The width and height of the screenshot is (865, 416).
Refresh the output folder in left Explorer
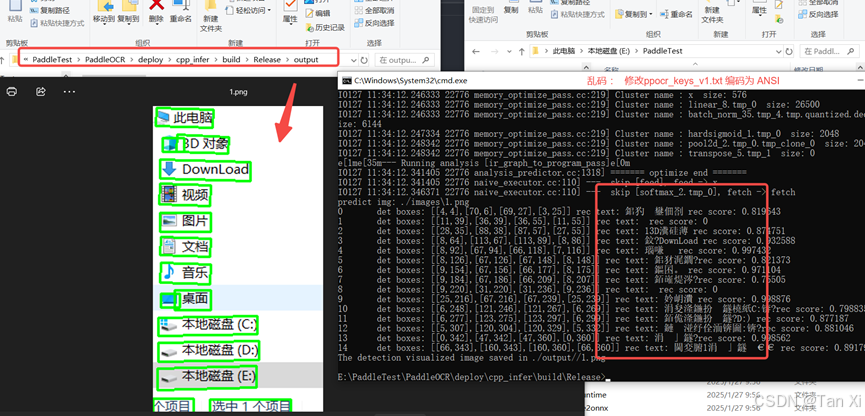point(364,60)
